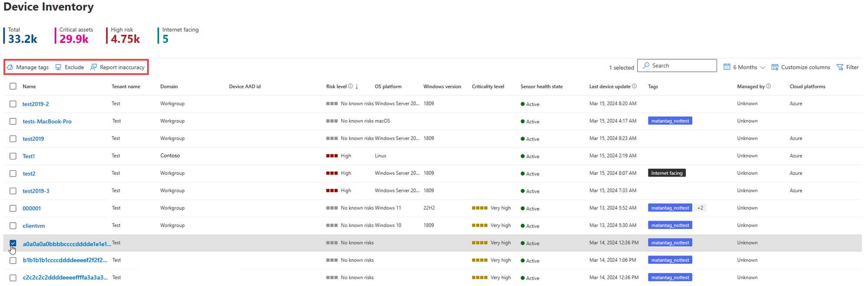Click the Customize columns icon
Screen dimensions: 868x286
click(775, 67)
